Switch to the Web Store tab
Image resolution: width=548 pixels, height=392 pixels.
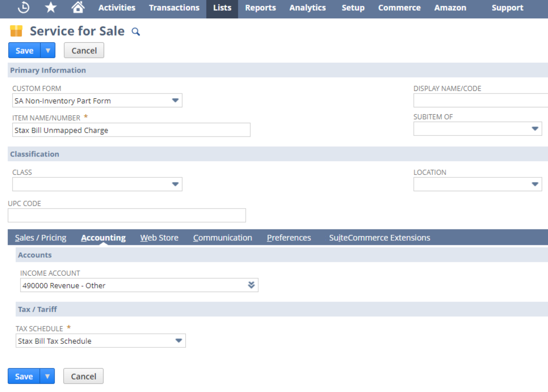[x=159, y=237]
